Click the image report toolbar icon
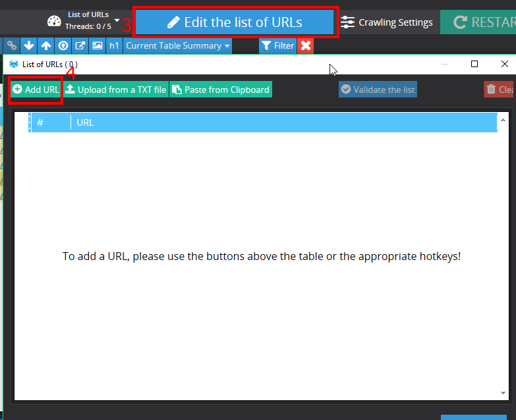Viewport: 516px width, 420px height. click(98, 45)
